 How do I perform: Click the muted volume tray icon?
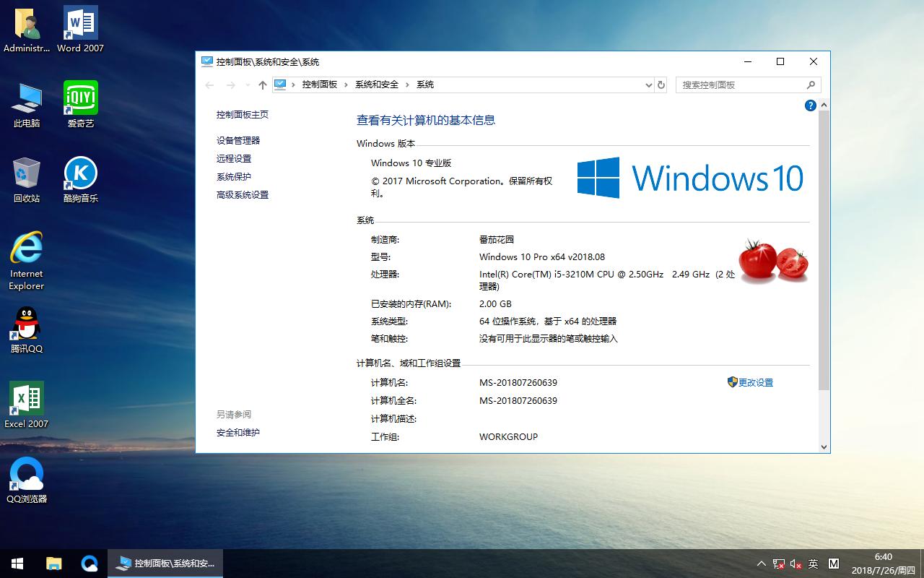(796, 564)
